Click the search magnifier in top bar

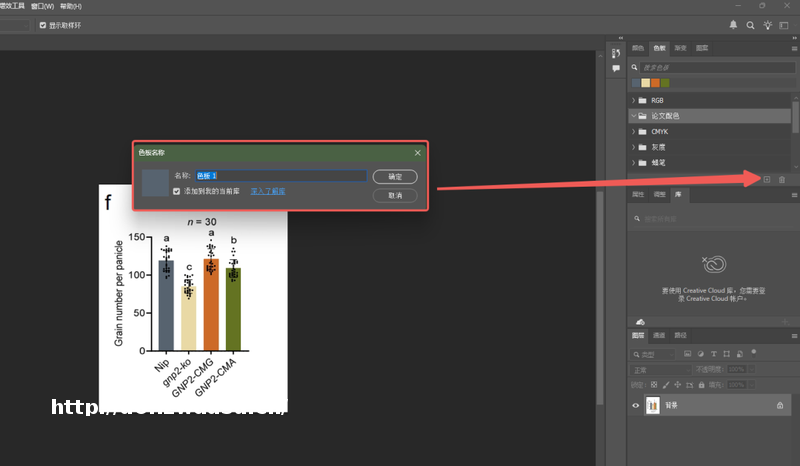(x=750, y=25)
